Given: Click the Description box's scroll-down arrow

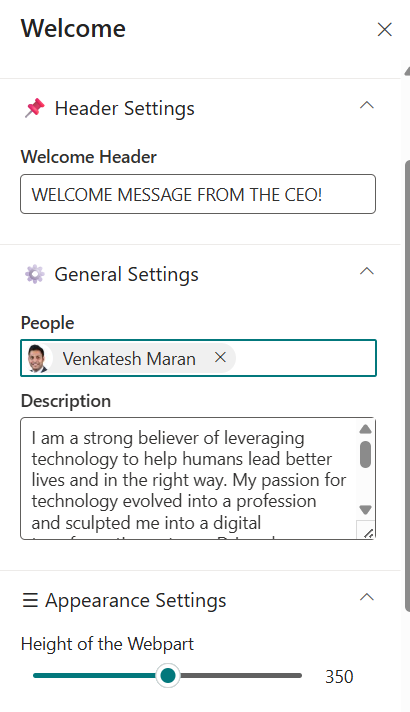Looking at the screenshot, I should pos(366,509).
